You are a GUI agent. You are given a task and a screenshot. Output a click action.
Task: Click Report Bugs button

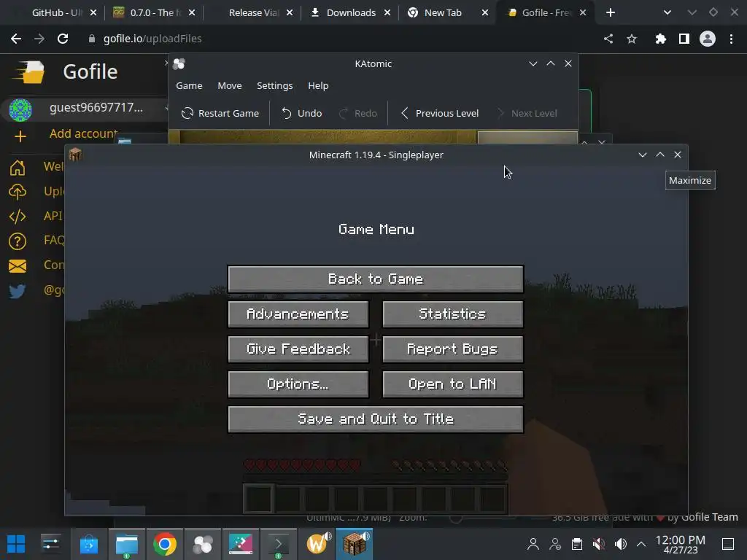(x=452, y=349)
